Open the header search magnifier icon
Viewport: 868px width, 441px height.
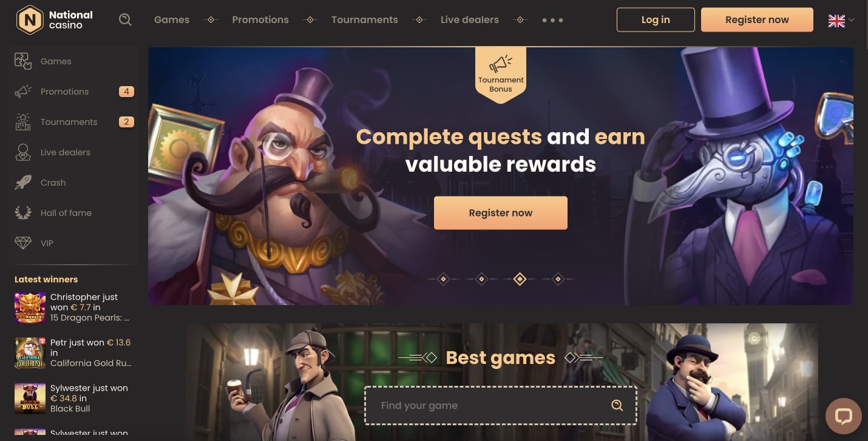pyautogui.click(x=125, y=20)
